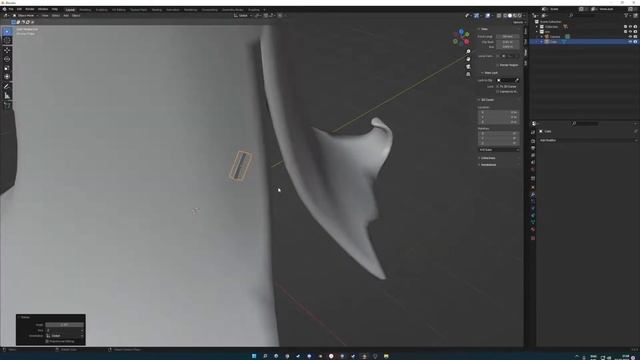640x360 pixels.
Task: Select the Move tool in toolbar
Action: point(7,50)
